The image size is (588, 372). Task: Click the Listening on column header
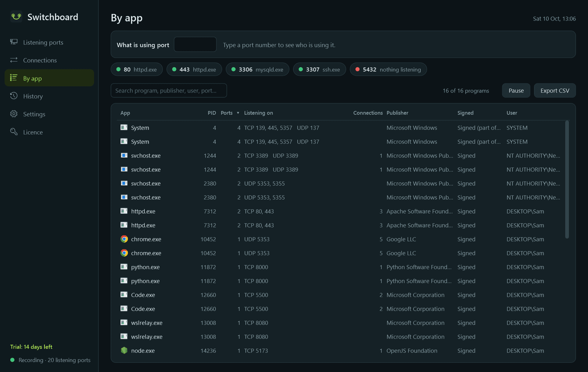[258, 113]
